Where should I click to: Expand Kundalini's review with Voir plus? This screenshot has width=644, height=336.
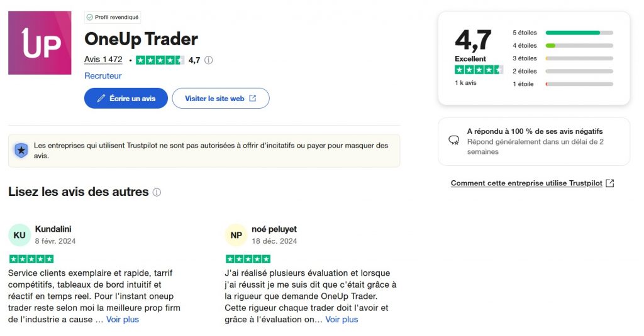click(x=123, y=320)
